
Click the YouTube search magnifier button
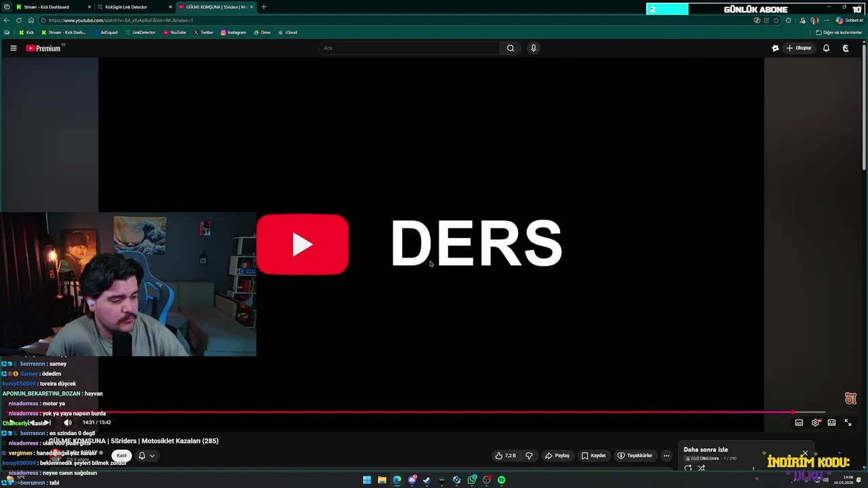click(511, 48)
